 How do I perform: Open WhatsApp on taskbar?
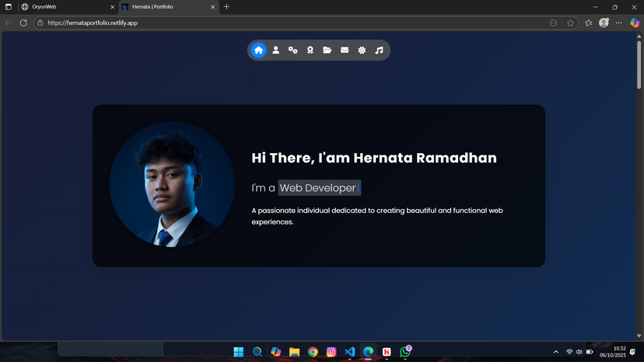405,352
